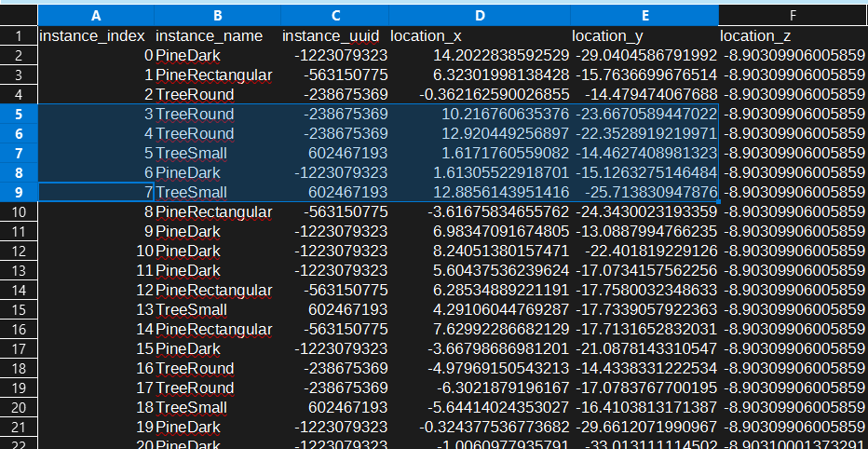Select the location_x header cell
868x449 pixels.
[x=480, y=35]
